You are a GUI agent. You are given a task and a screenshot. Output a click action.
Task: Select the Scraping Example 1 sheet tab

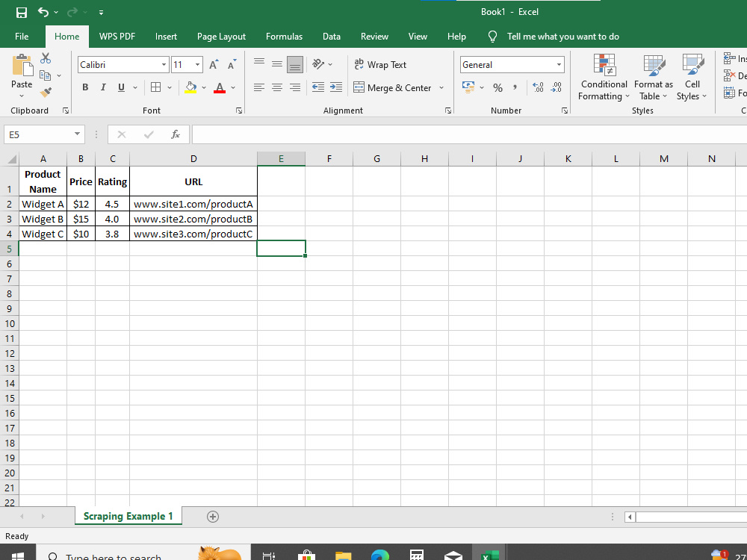[128, 516]
